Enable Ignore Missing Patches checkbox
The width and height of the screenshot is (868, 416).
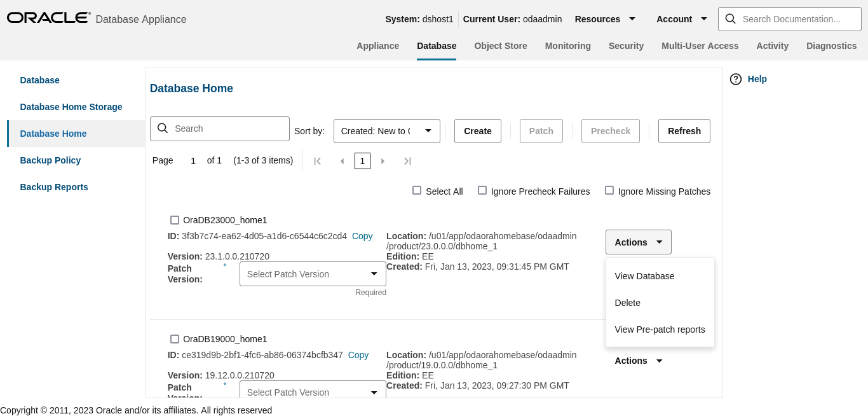(609, 190)
